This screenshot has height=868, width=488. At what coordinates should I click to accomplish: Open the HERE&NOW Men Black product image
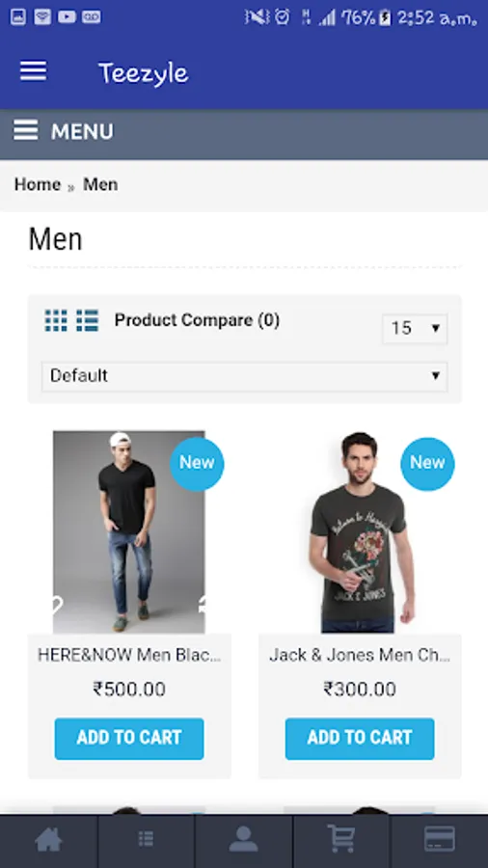129,532
